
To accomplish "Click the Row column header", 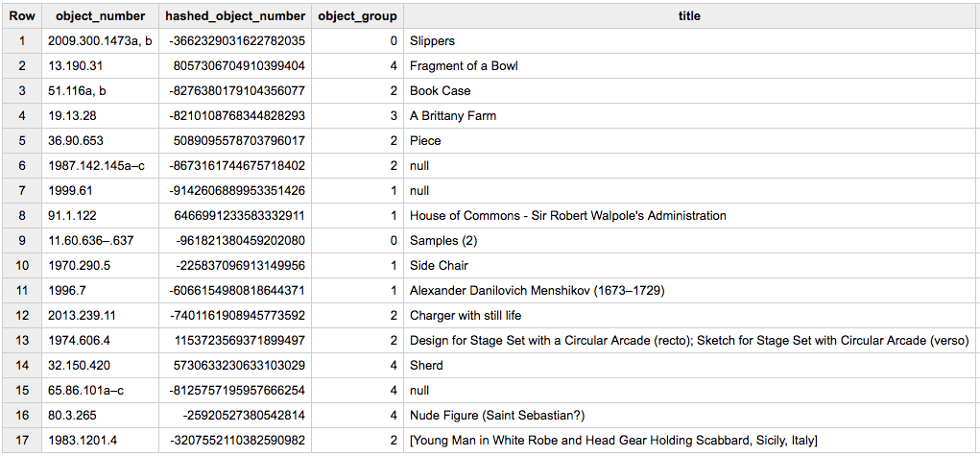I will (22, 16).
